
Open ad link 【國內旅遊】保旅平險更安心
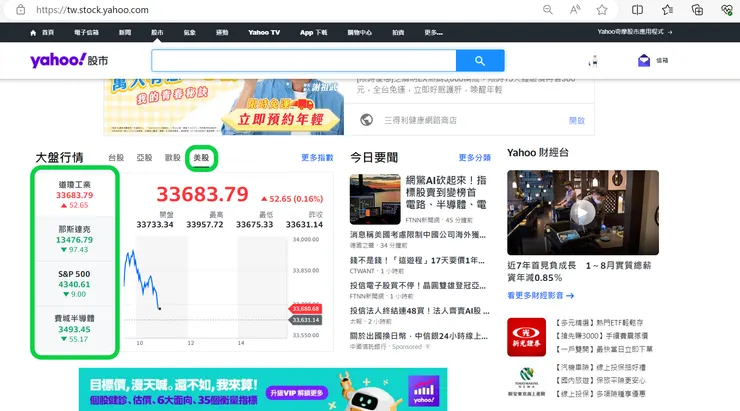(x=601, y=380)
